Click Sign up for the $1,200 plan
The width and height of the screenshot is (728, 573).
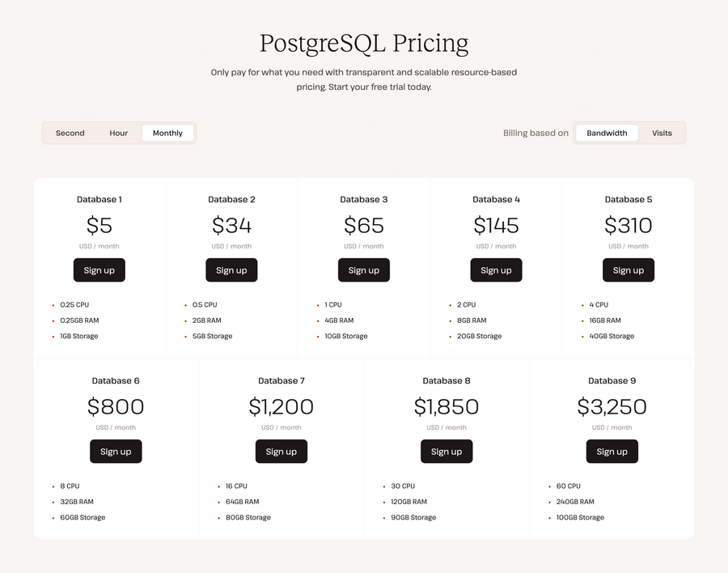click(281, 452)
